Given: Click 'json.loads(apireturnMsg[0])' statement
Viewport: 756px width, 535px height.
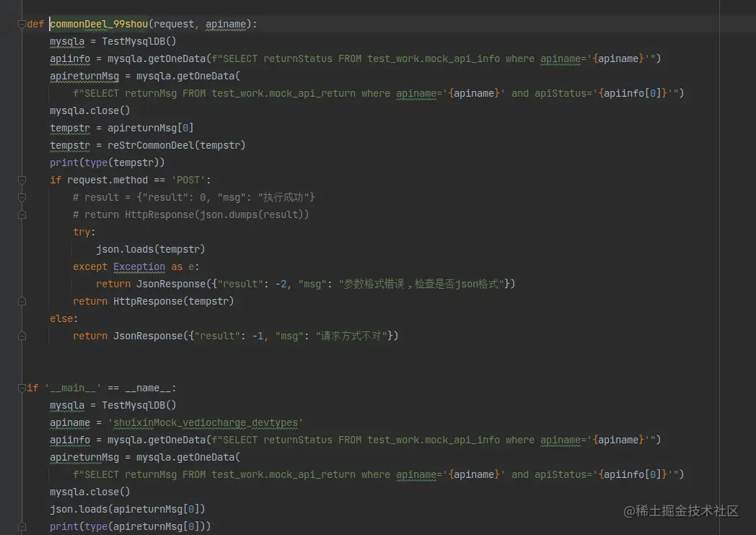Looking at the screenshot, I should (x=127, y=510).
